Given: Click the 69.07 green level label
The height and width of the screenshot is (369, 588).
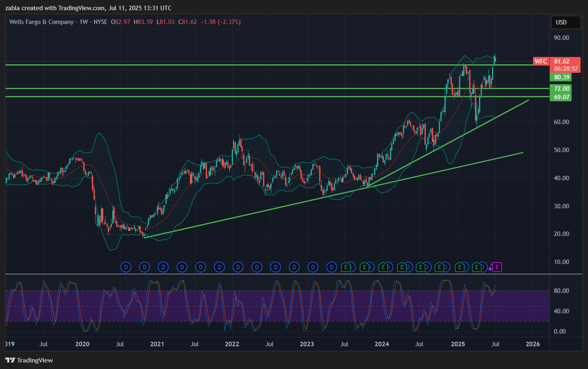Looking at the screenshot, I should [x=561, y=97].
